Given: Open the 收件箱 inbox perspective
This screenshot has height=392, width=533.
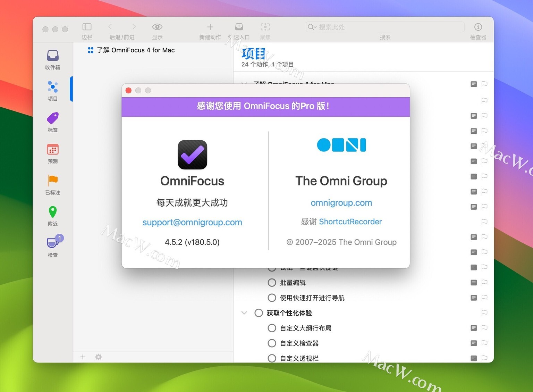Looking at the screenshot, I should click(53, 60).
